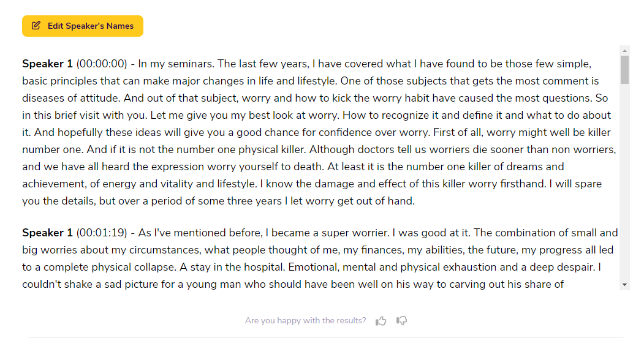
Task: Click the thumbs down feedback icon
Action: [402, 321]
